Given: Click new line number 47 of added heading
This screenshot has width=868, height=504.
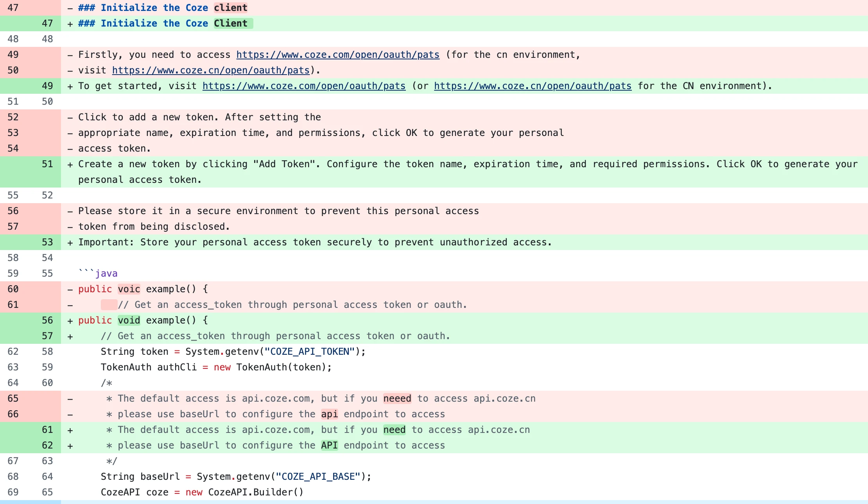Looking at the screenshot, I should tap(47, 23).
